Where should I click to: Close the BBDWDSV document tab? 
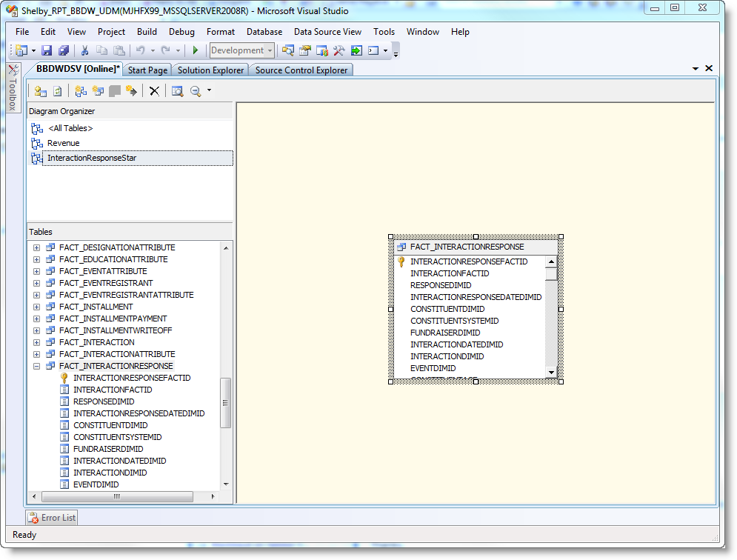click(709, 69)
